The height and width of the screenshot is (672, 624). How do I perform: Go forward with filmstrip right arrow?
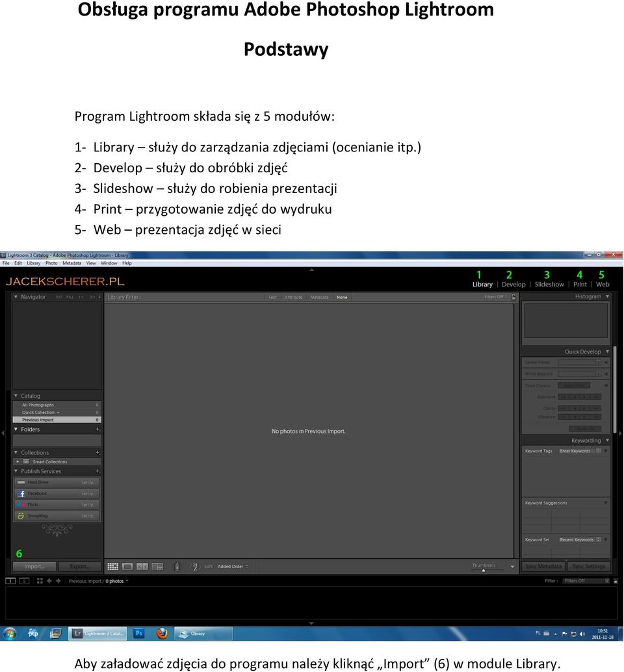pos(58,581)
